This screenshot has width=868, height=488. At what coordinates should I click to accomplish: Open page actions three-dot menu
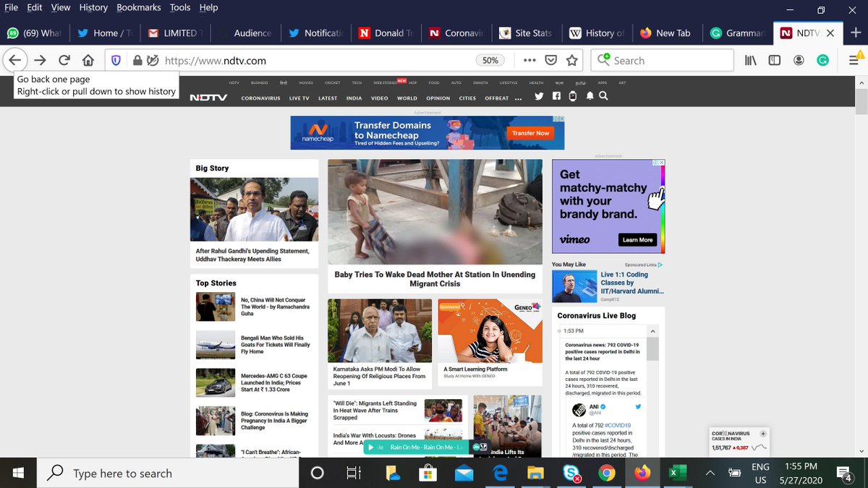pos(529,61)
